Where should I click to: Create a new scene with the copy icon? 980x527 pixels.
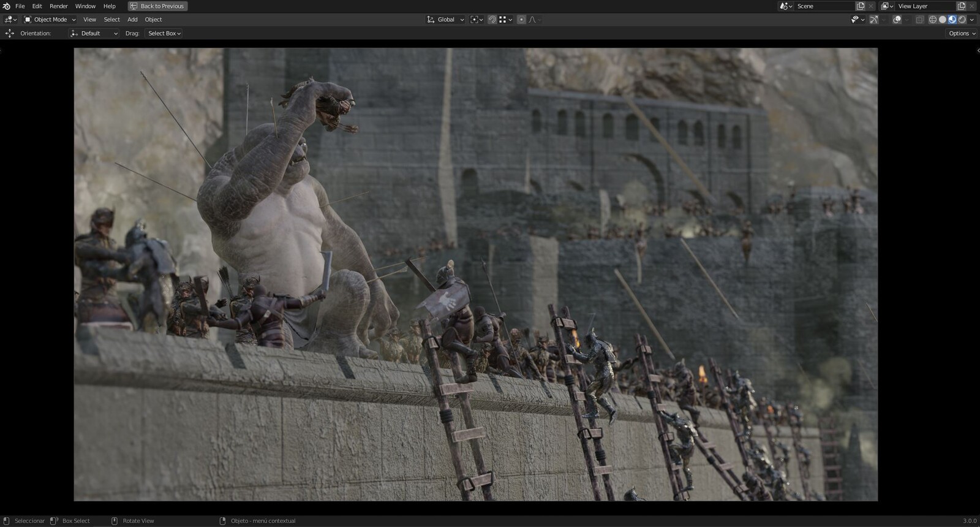[x=861, y=6]
